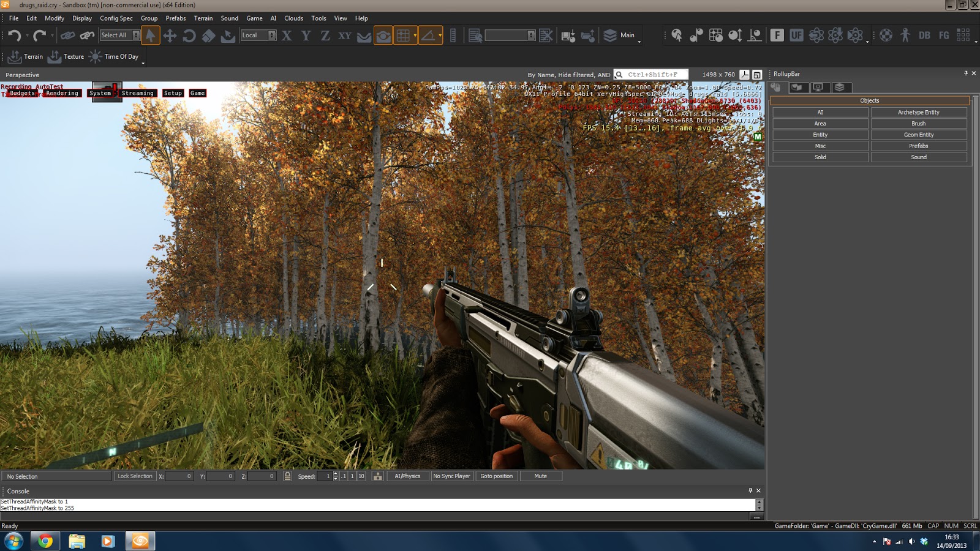Select the Rotate tool icon
Viewport: 980px width, 551px height.
coord(190,36)
